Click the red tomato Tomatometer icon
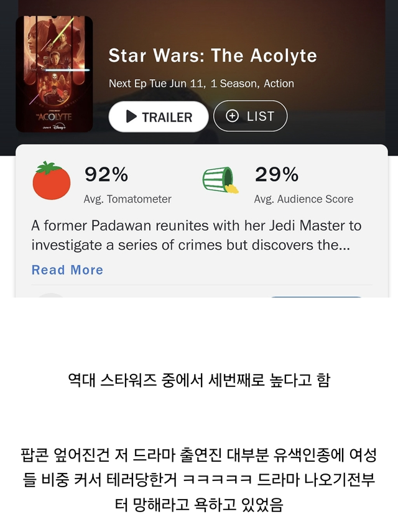This screenshot has width=398, height=532. (x=52, y=180)
